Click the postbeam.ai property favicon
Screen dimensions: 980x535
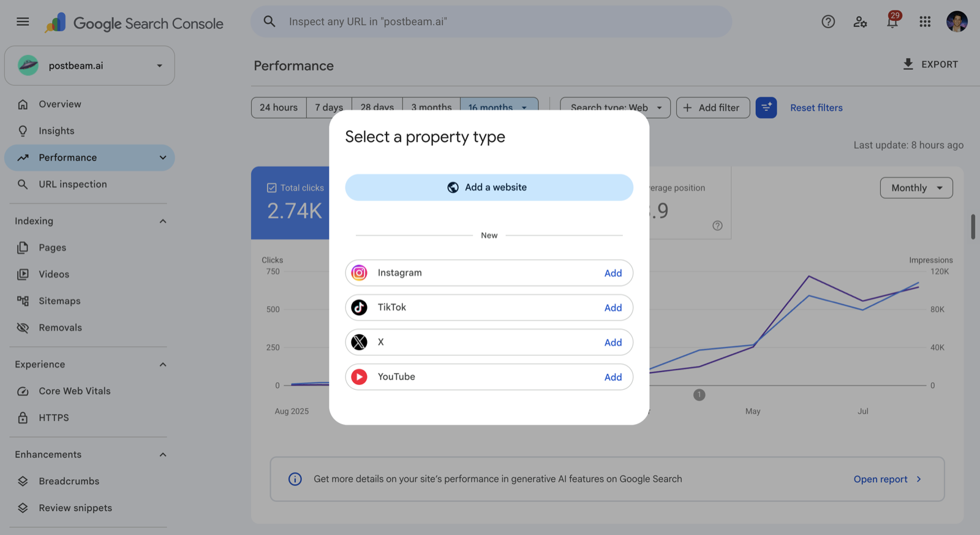tap(28, 66)
